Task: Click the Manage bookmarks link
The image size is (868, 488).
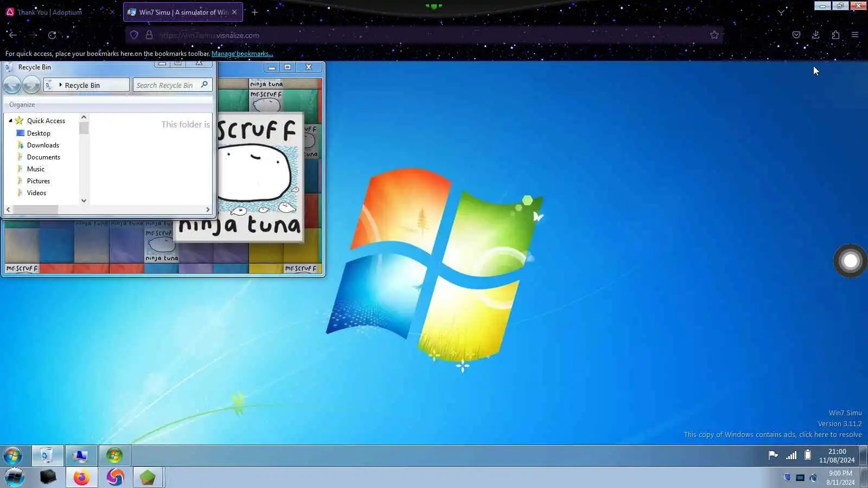Action: 242,54
